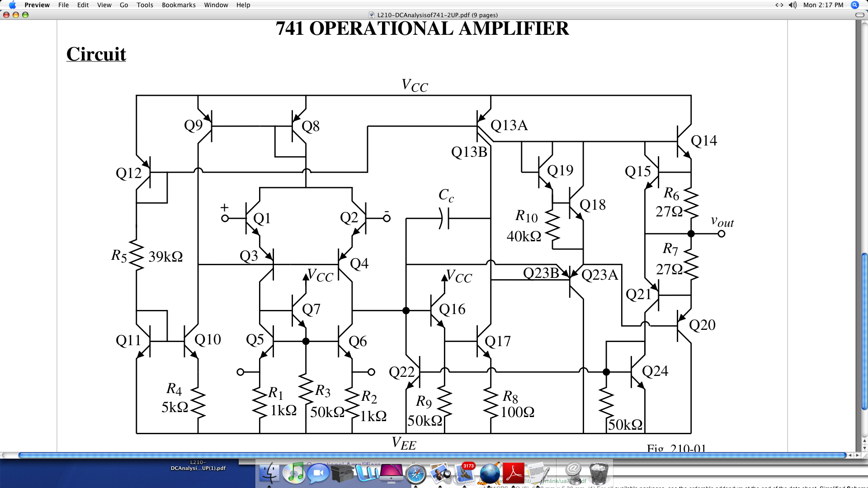
Task: Click the 40kΩ resistor value
Action: (524, 236)
